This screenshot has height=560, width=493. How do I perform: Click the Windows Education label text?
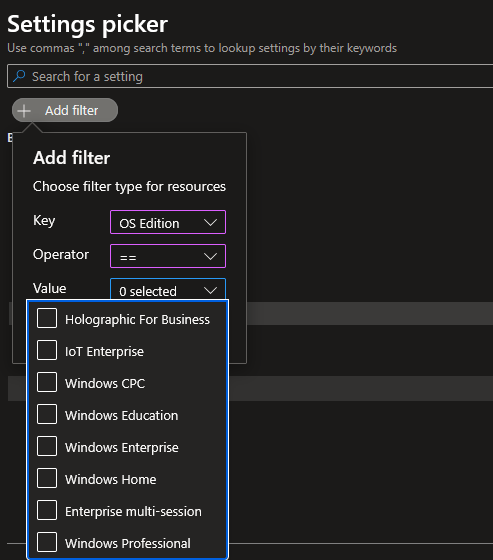coord(121,416)
